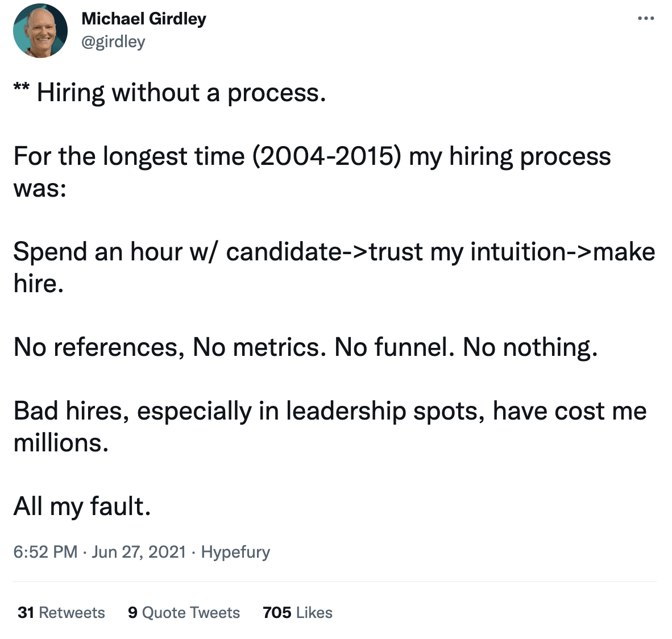View the 705 Likes list

[x=297, y=612]
